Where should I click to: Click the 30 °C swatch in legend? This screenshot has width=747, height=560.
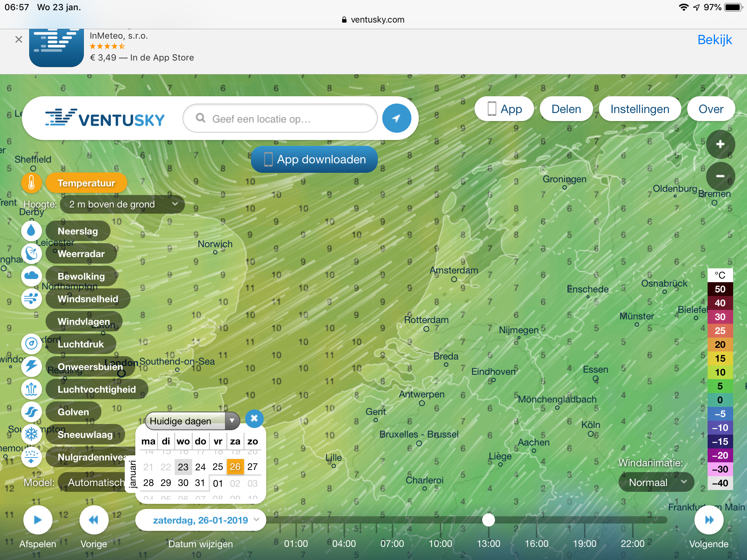tap(720, 317)
